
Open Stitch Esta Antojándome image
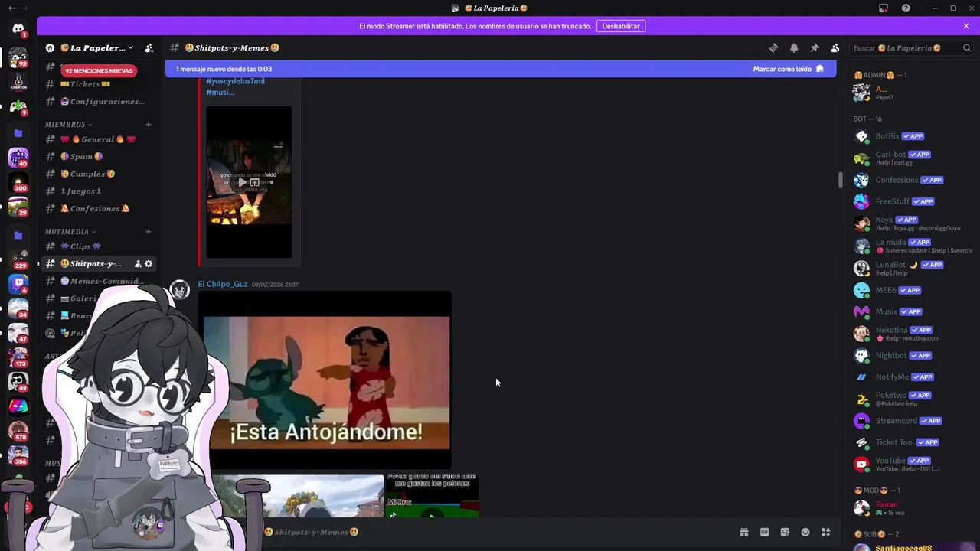coord(325,380)
